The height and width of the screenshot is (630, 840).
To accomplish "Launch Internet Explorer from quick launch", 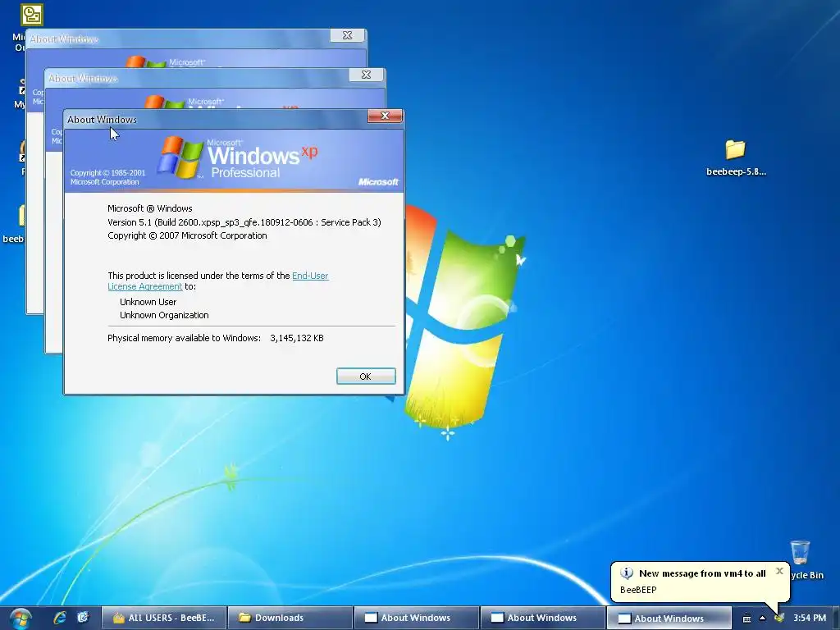I will tap(59, 618).
